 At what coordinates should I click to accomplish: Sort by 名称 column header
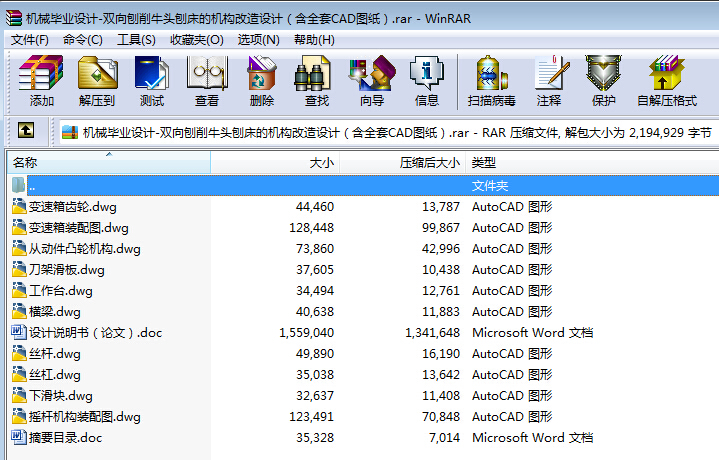(109, 162)
